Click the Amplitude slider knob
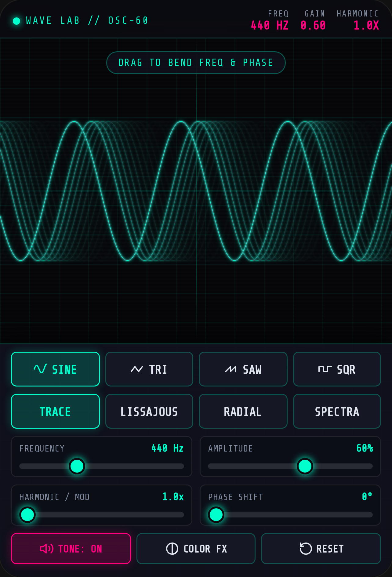The image size is (392, 577). pos(305,466)
